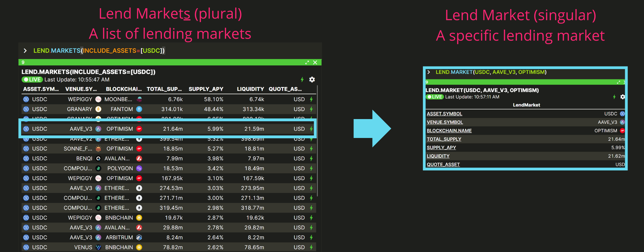Viewport: 644px width, 252px height.
Task: Click lightning icon in VENUS BNBCHAIN row
Action: 311,247
